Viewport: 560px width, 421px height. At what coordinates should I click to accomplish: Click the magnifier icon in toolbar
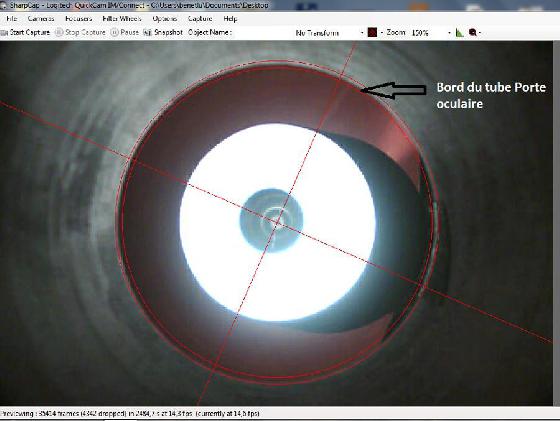472,32
